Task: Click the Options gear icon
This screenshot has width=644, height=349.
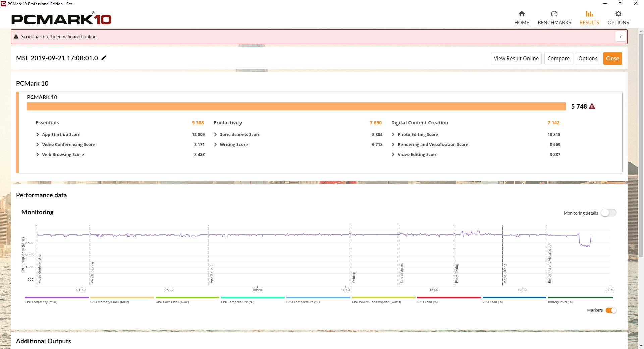Action: pyautogui.click(x=618, y=14)
